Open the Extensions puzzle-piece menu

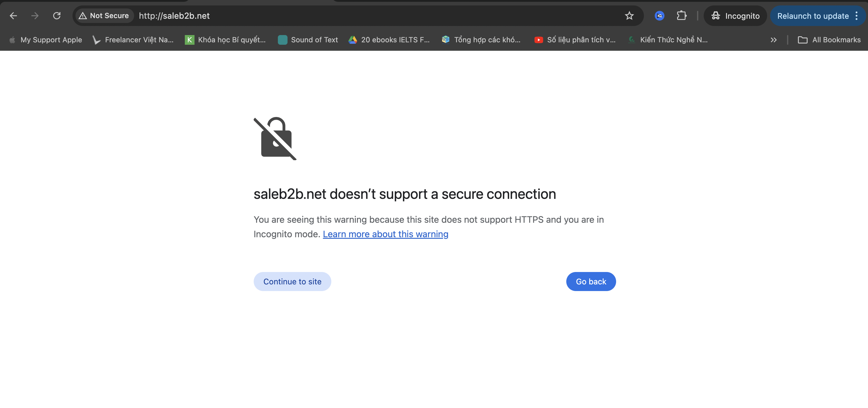pos(681,16)
